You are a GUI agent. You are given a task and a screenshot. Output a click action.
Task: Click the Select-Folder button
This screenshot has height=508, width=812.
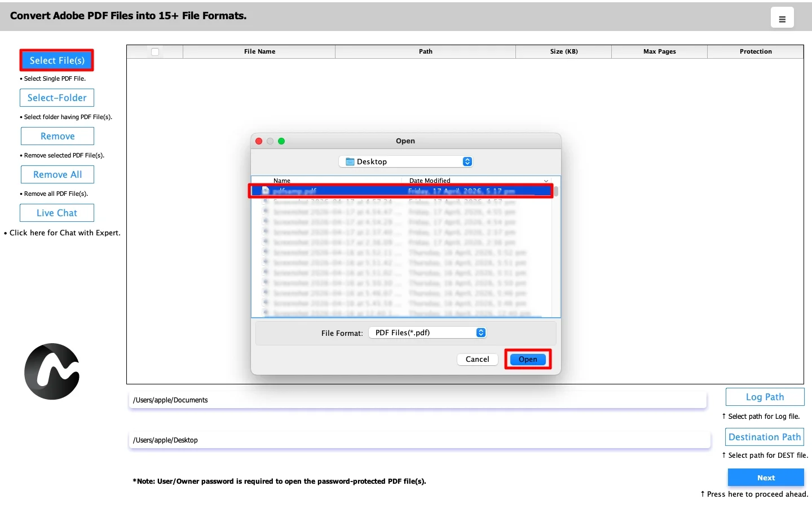click(57, 98)
